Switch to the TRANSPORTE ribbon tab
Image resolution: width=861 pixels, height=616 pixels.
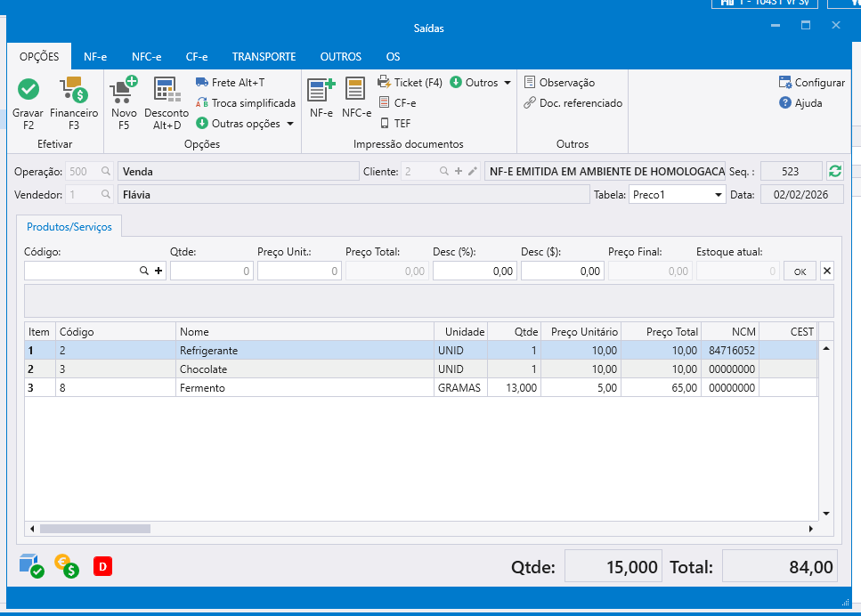tap(264, 56)
